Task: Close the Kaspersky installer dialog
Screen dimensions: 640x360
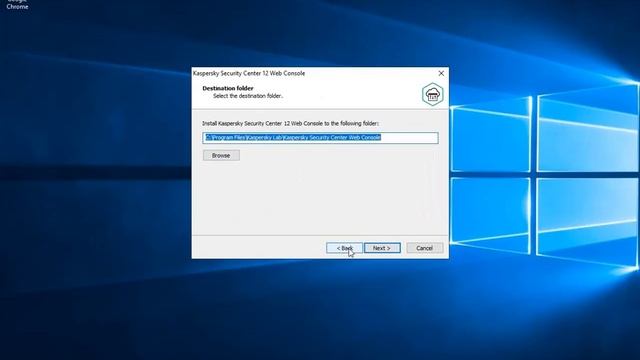Action: [441, 73]
